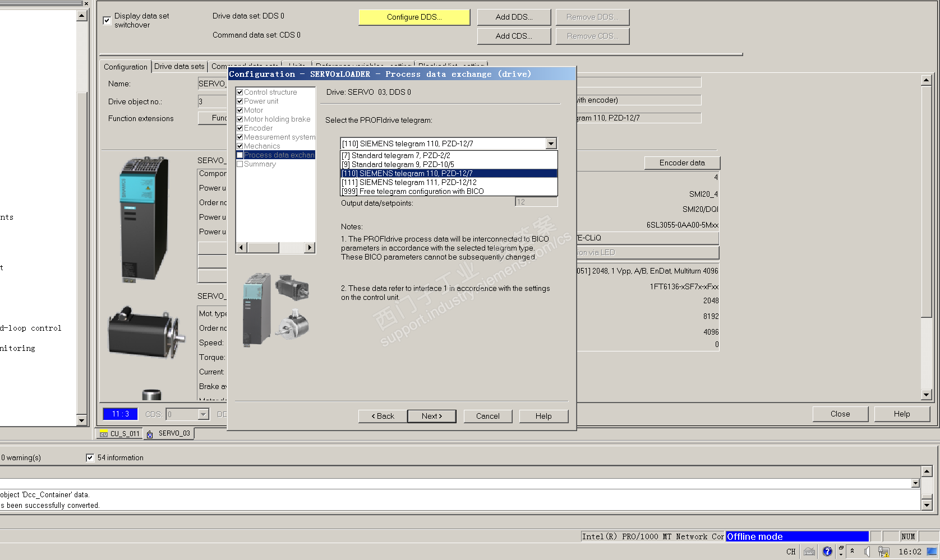
Task: Go back to the previous wizard page
Action: [383, 416]
